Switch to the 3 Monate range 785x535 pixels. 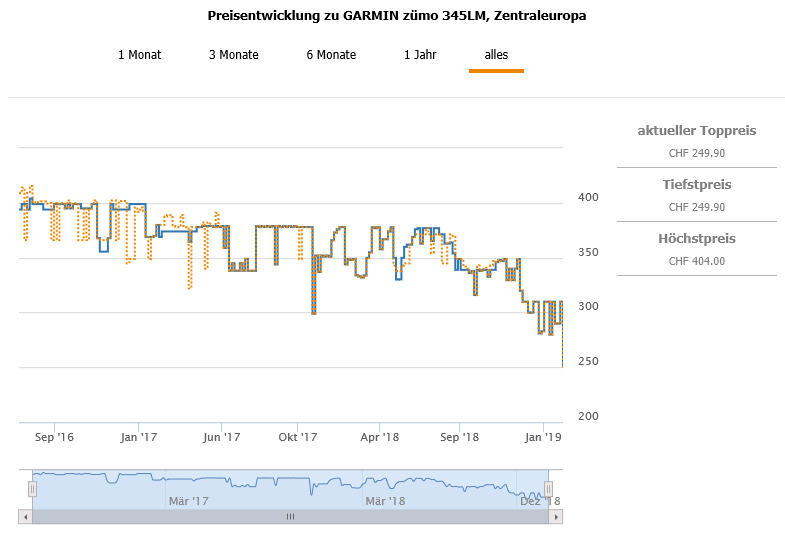point(234,55)
